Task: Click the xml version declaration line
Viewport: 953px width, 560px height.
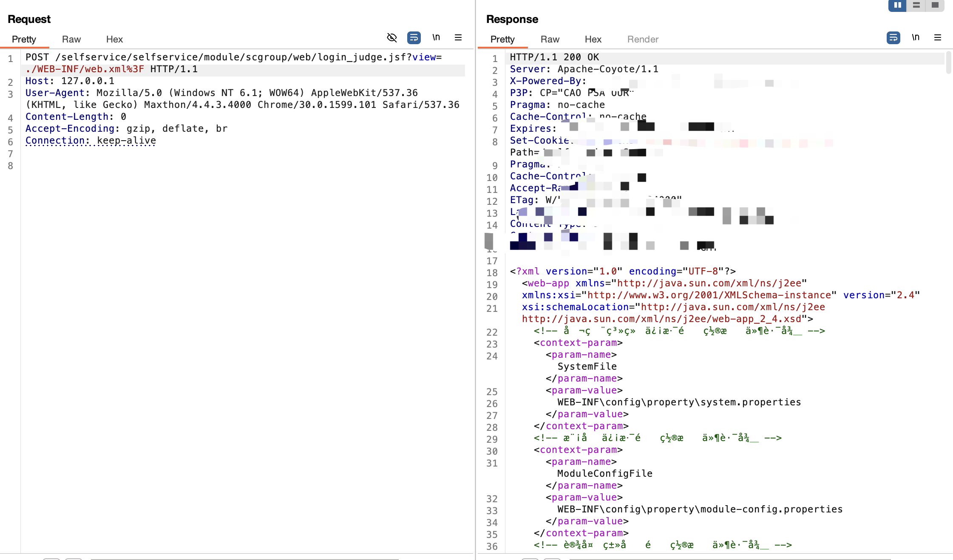Action: pos(623,271)
